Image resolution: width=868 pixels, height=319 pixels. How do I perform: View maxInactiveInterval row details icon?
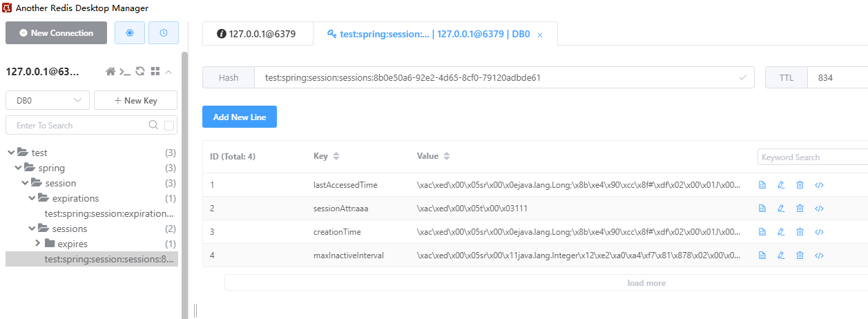point(762,255)
